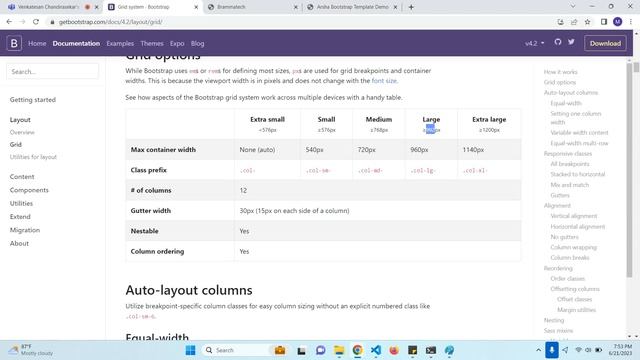The width and height of the screenshot is (640, 360).
Task: Switch to the Venkatesan Chandrasekar tab
Action: (x=49, y=7)
